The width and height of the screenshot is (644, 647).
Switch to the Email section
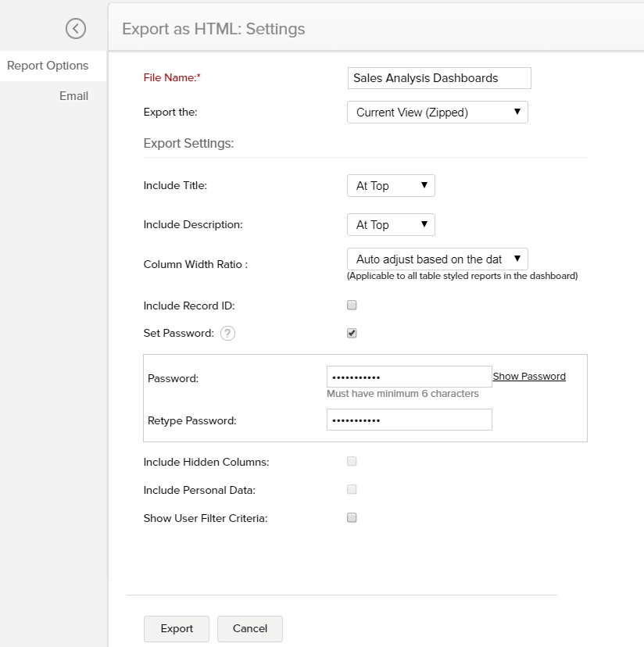click(x=73, y=95)
